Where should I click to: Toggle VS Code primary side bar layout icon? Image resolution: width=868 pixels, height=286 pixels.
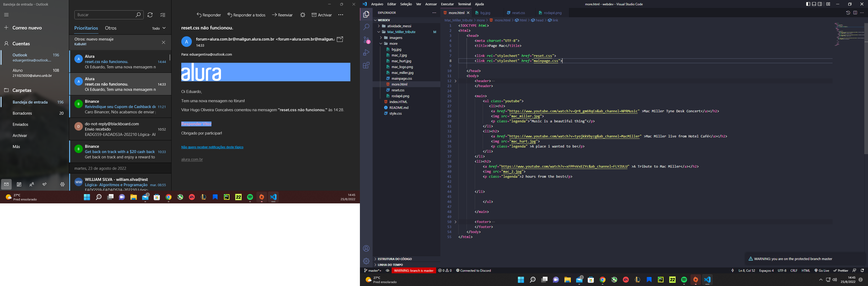[808, 4]
